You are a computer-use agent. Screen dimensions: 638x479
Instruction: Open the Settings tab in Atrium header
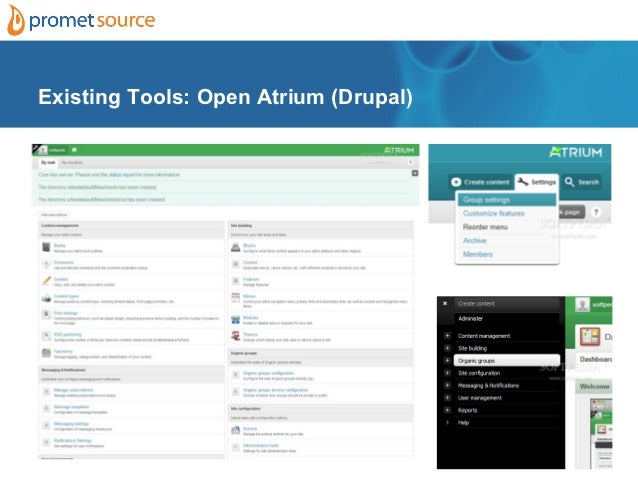point(536,182)
